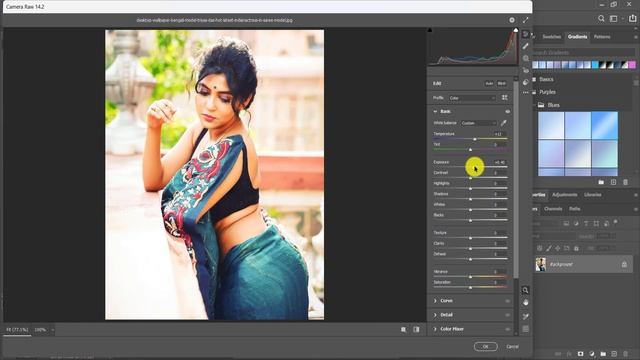
Task: Toggle highlight clipping warning on histogram
Action: click(516, 30)
